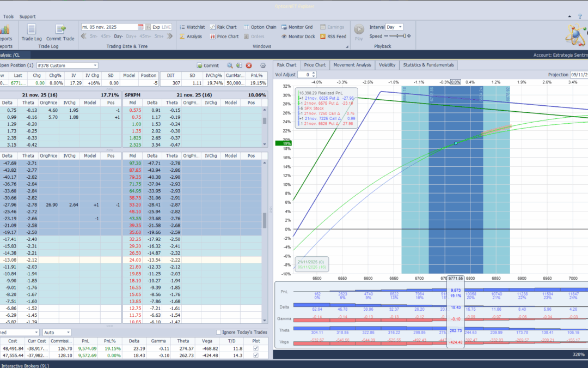The height and width of the screenshot is (368, 588).
Task: Click the Play playback button
Action: pos(359,32)
